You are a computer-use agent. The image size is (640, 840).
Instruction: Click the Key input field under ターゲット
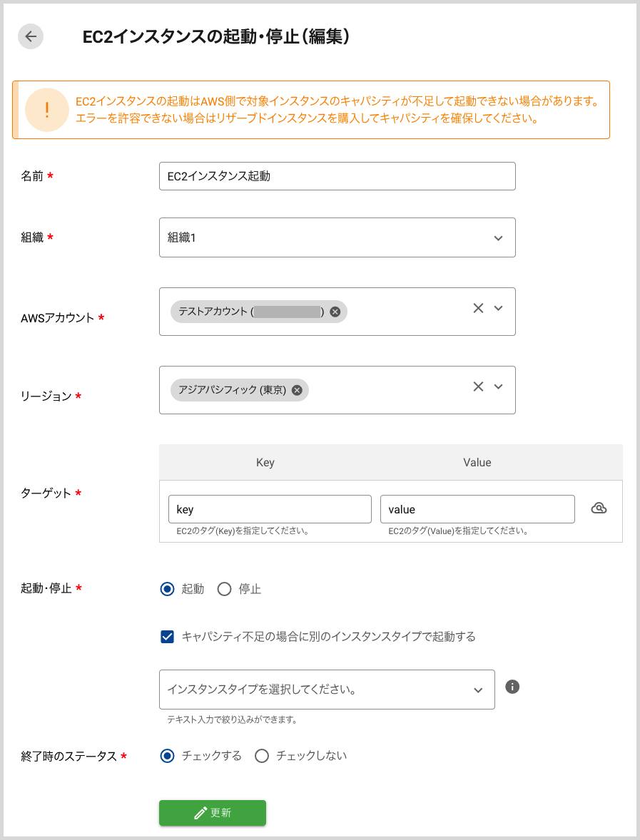coord(269,508)
